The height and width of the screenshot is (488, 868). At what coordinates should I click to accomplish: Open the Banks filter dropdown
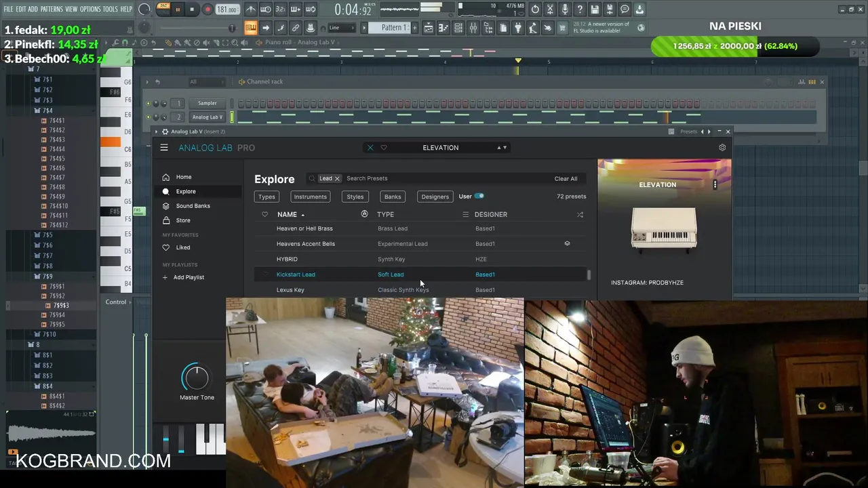(393, 197)
